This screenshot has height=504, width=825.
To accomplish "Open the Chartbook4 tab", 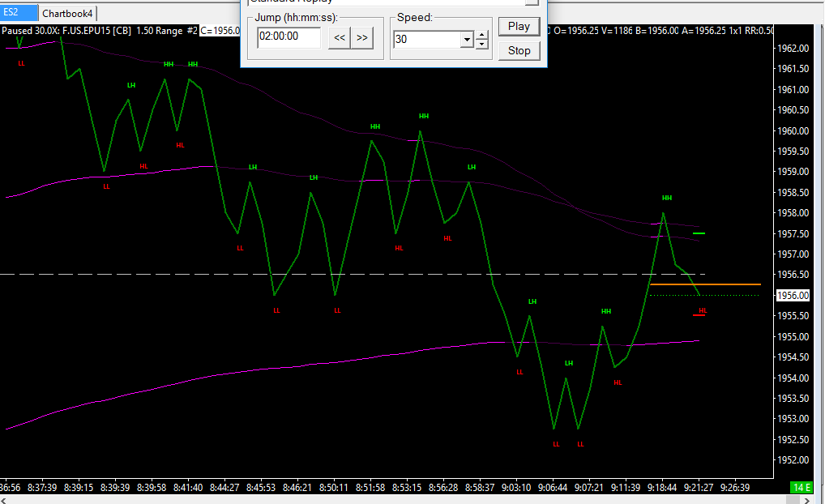I will (67, 13).
